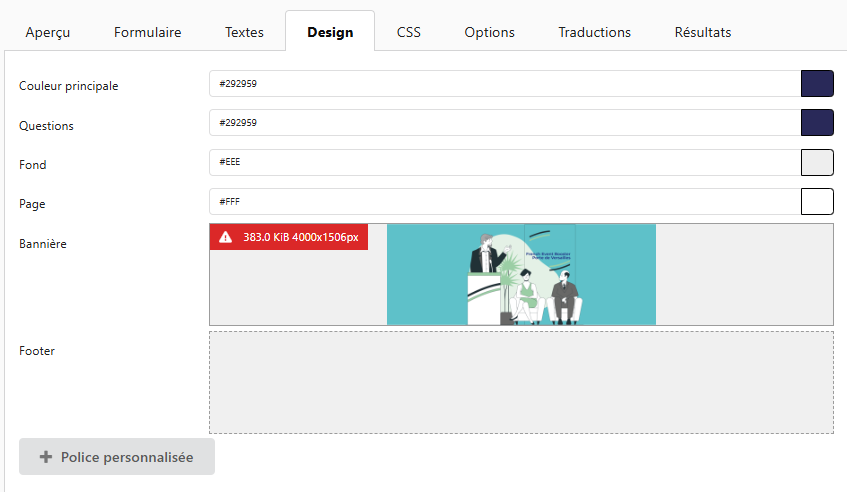Click the Questions color hex input
This screenshot has width=847, height=492.
pyautogui.click(x=504, y=123)
